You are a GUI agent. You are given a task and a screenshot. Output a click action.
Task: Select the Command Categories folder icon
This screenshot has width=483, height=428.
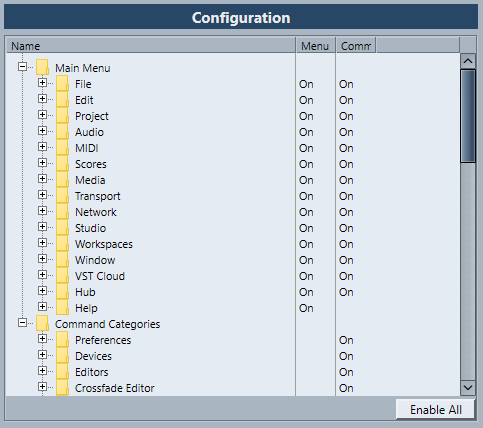point(42,324)
